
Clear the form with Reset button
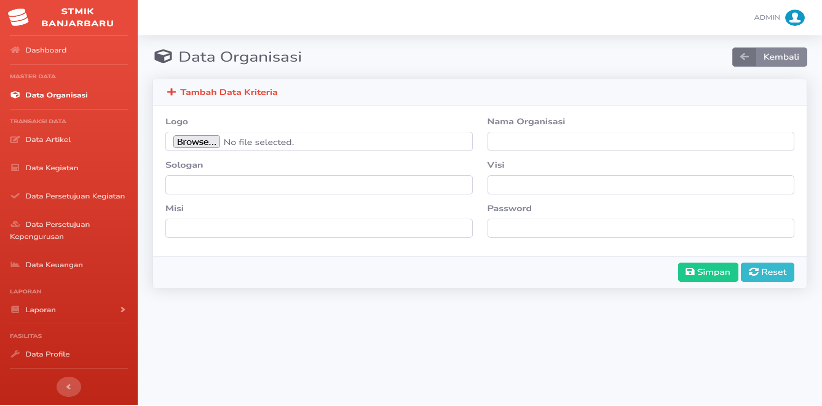click(x=767, y=272)
